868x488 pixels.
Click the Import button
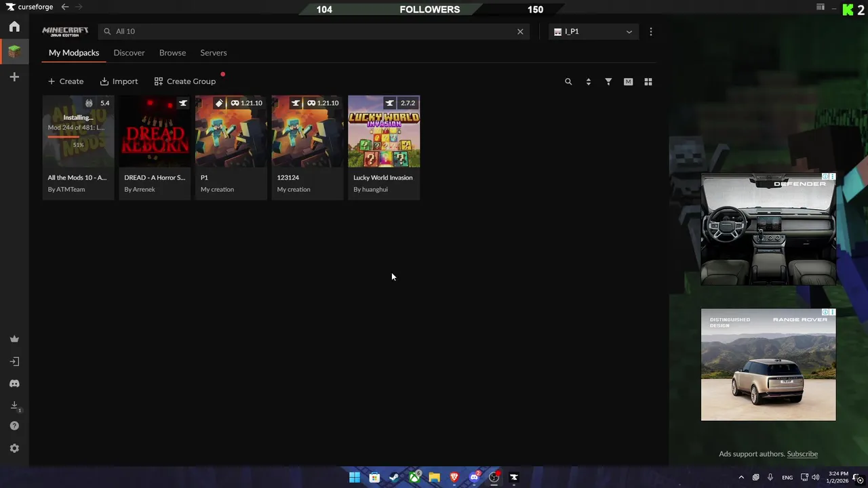click(x=119, y=81)
